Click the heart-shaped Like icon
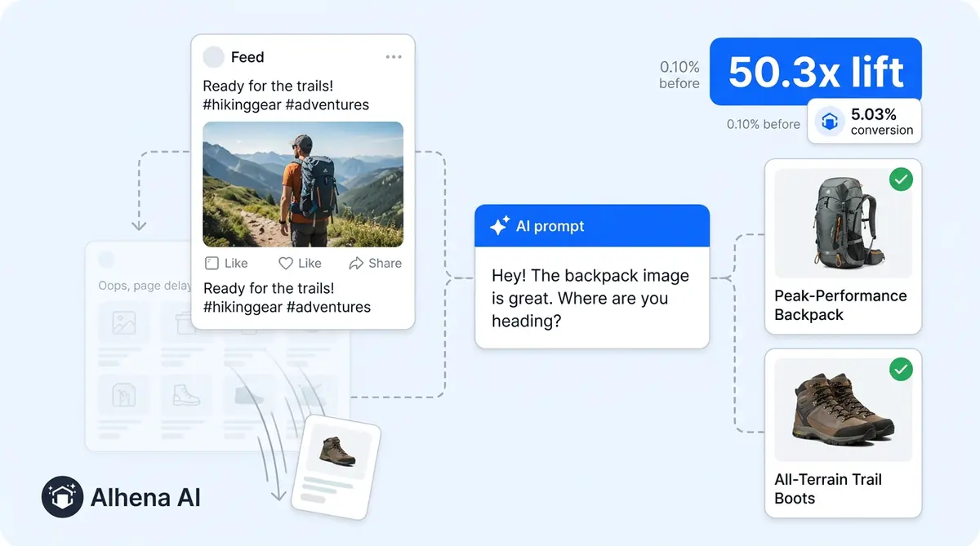This screenshot has height=546, width=980. pos(286,263)
